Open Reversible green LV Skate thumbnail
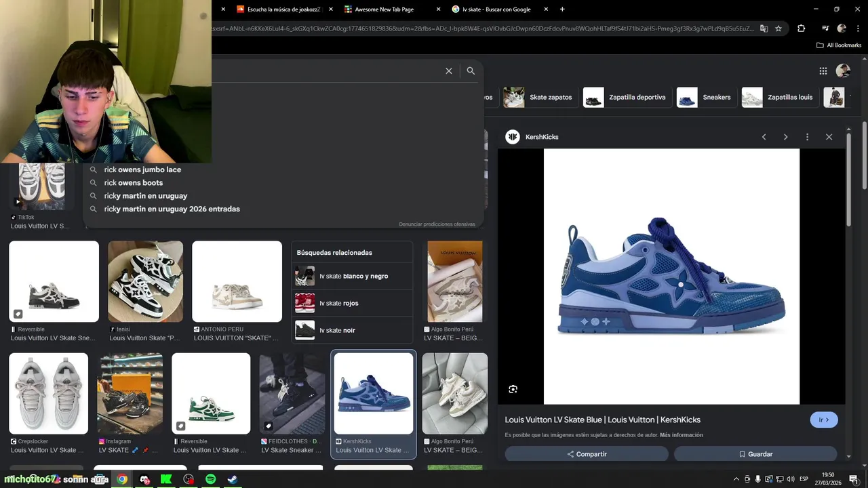The height and width of the screenshot is (488, 868). click(211, 394)
